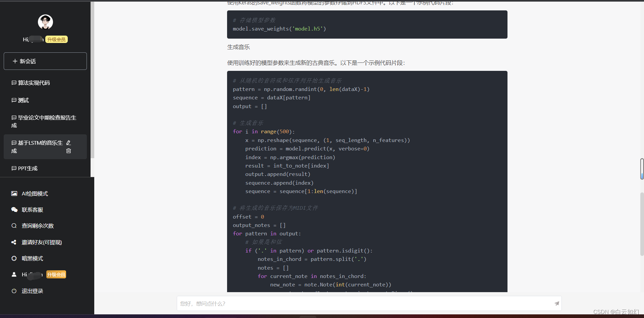644x318 pixels.
Task: Click the picture icon for AI绘图模式
Action: [14, 193]
